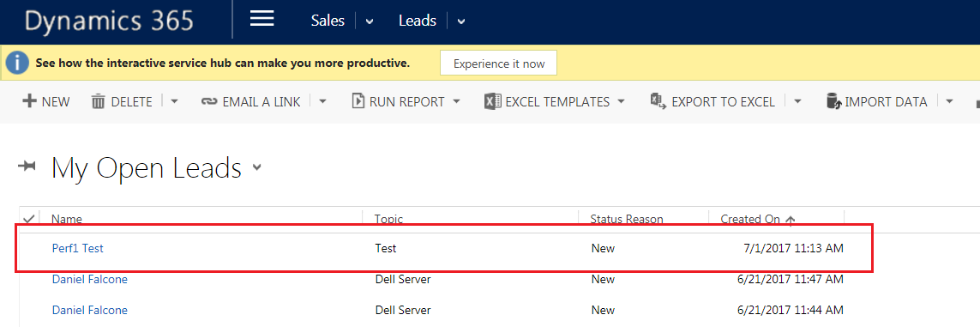Click the 6/21/2017 11:44 AM date cell
Screen dimensions: 980x327
pos(791,310)
